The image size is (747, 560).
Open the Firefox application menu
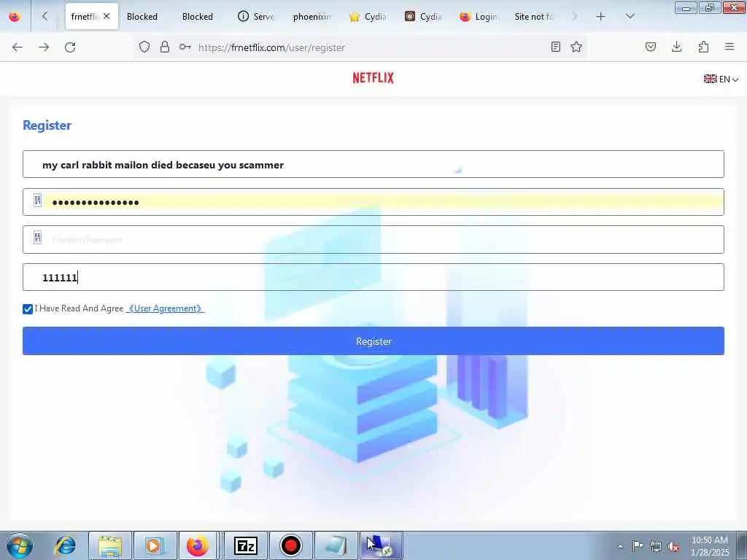click(729, 47)
